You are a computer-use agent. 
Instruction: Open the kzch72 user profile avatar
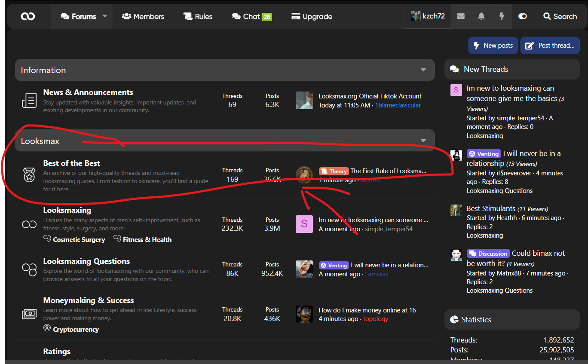[x=415, y=16]
